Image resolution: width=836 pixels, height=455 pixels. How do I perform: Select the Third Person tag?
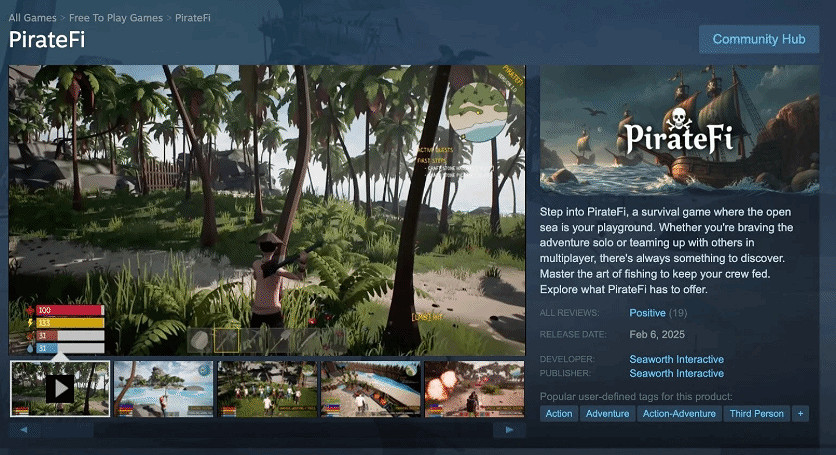coord(756,414)
